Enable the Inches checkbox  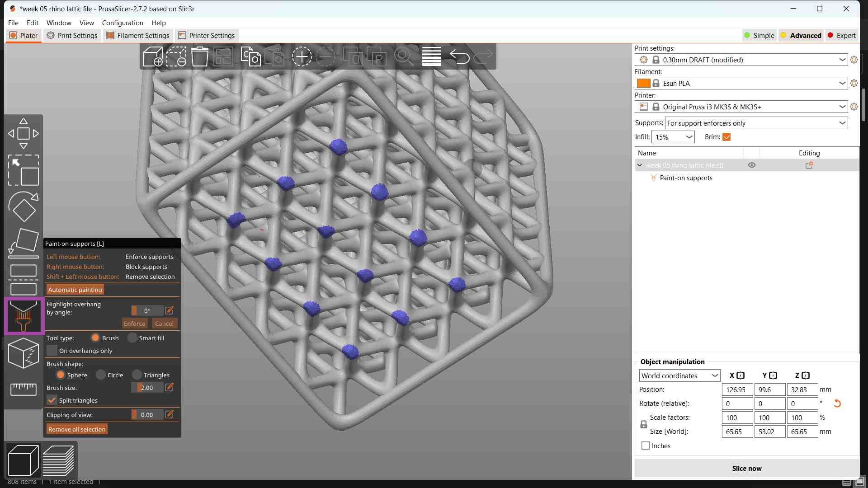[646, 446]
